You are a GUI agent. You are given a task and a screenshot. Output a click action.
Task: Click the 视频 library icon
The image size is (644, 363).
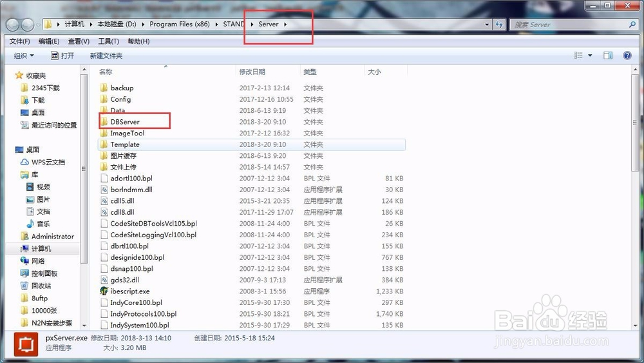[30, 186]
